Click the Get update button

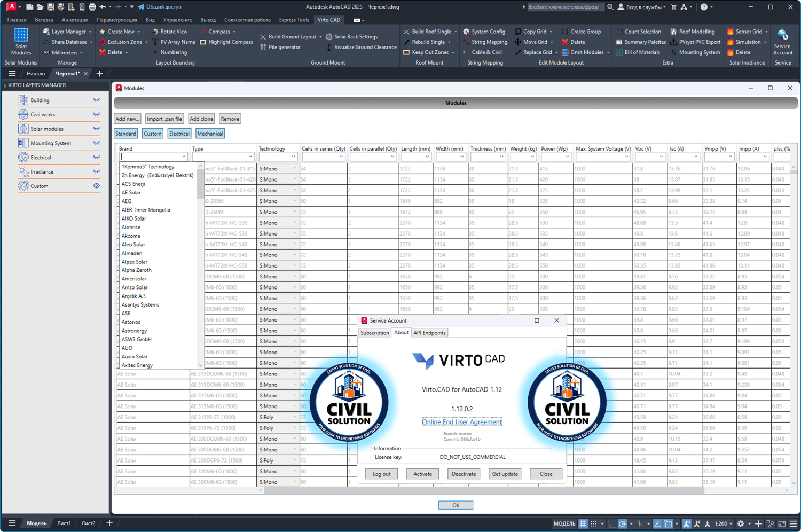pyautogui.click(x=505, y=474)
